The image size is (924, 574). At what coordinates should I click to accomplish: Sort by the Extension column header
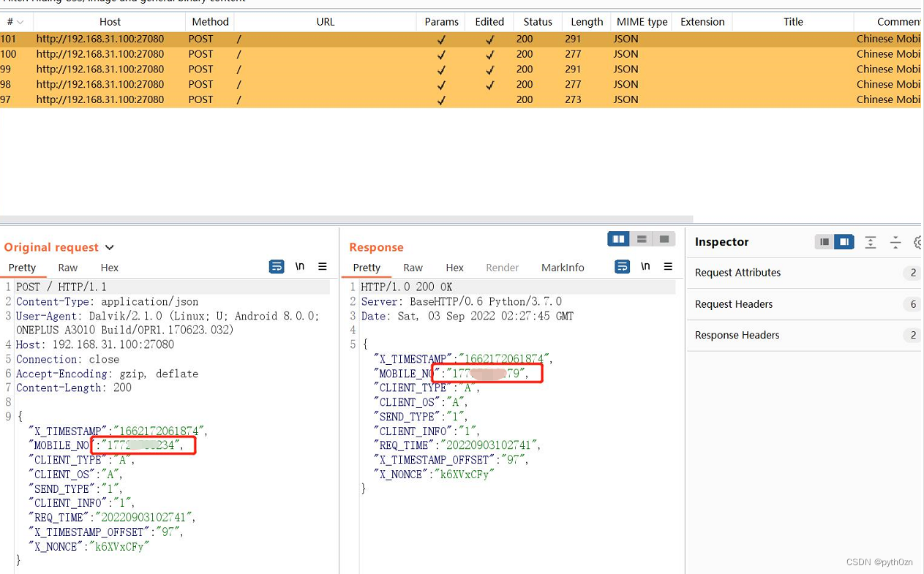coord(702,22)
